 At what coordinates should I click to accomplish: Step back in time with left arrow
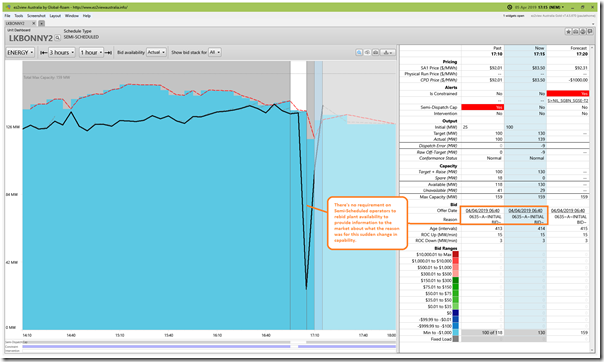pyautogui.click(x=43, y=52)
